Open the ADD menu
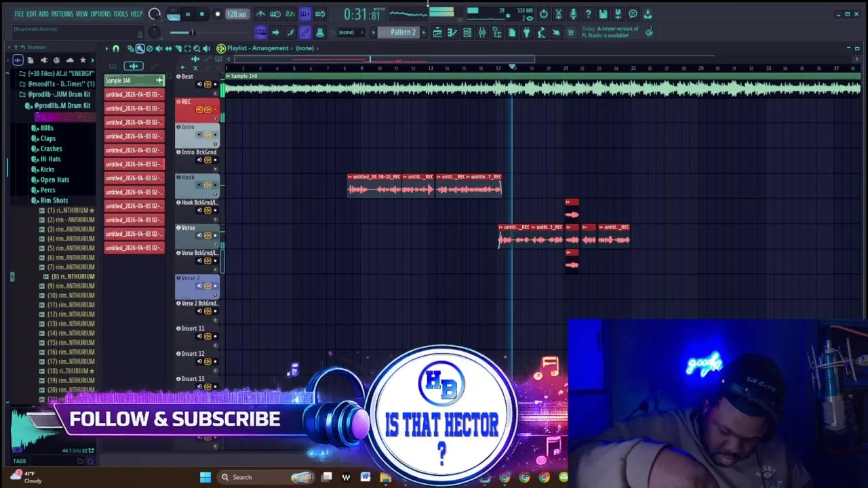Viewport: 868px width, 488px height. [43, 14]
